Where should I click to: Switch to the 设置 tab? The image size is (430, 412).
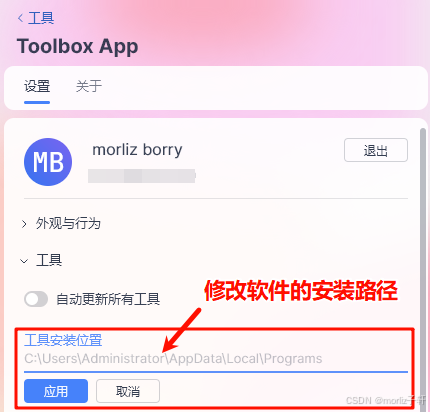pos(37,86)
